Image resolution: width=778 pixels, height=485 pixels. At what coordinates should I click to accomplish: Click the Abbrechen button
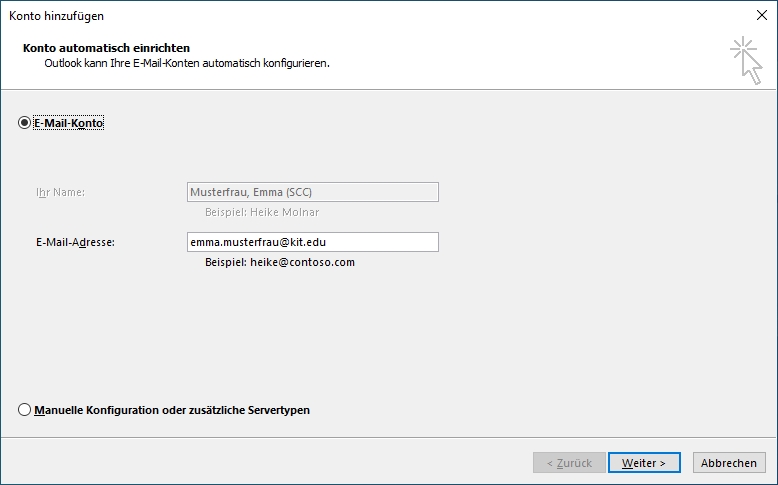(728, 463)
